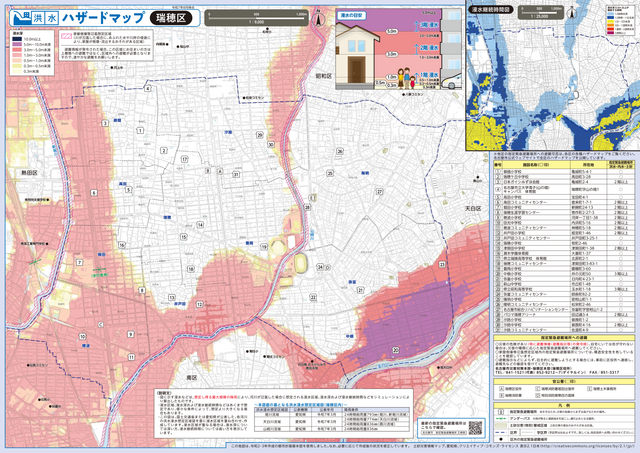The height and width of the screenshot is (453, 640).
Task: Click the 浸水の目安 label on the depth diagram
Action: pos(351,16)
